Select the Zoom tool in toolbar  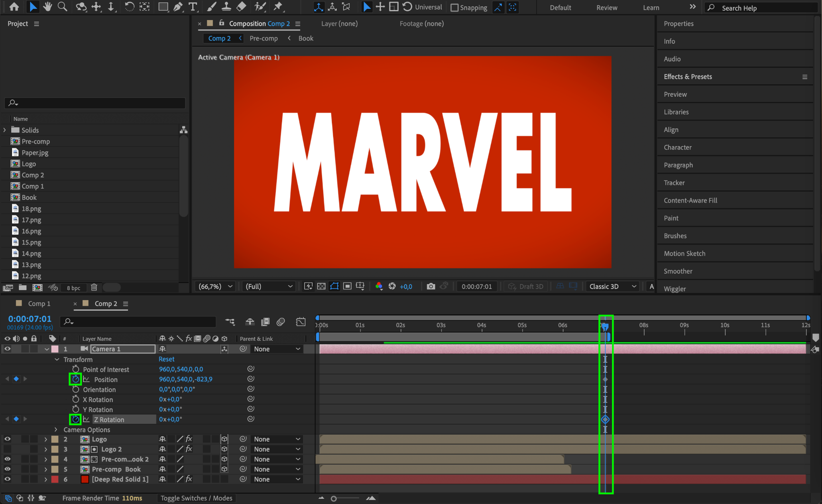tap(62, 7)
